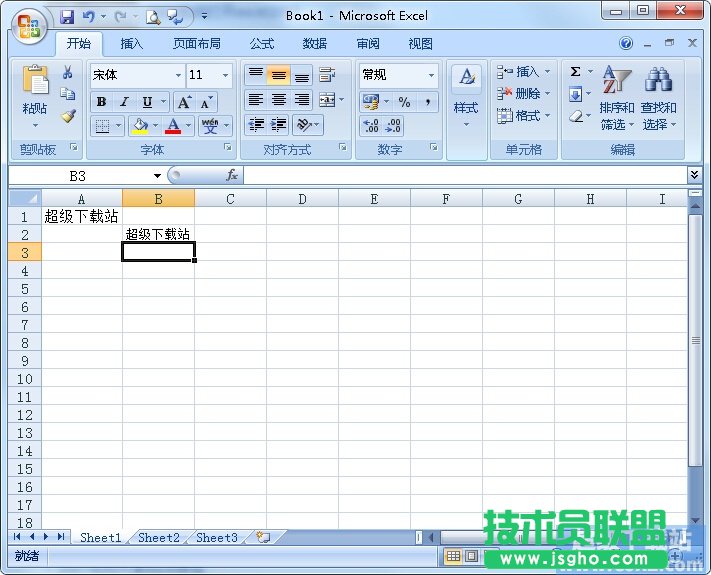Image resolution: width=711 pixels, height=575 pixels.
Task: Select cell A1 containing 超级下载站
Action: coord(81,216)
